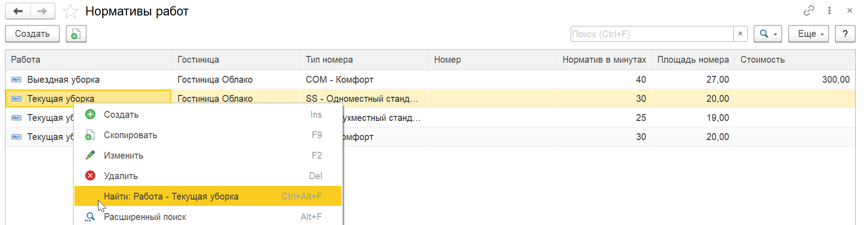Clear the search field with the X
The width and height of the screenshot is (868, 225).
point(740,34)
